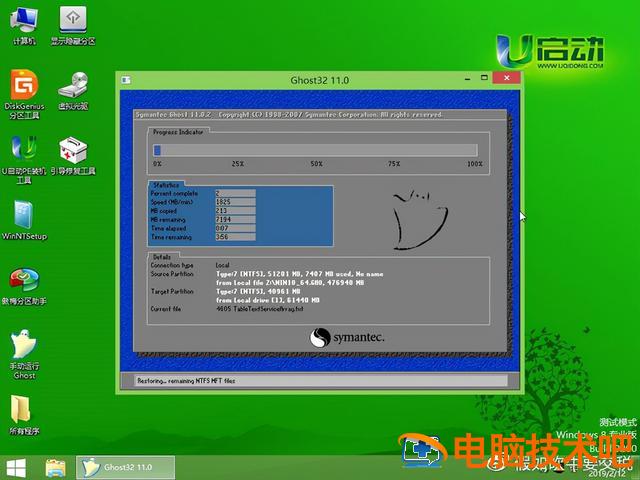Minimize the Ghost32 11.0 window
640x480 pixels.
467,78
